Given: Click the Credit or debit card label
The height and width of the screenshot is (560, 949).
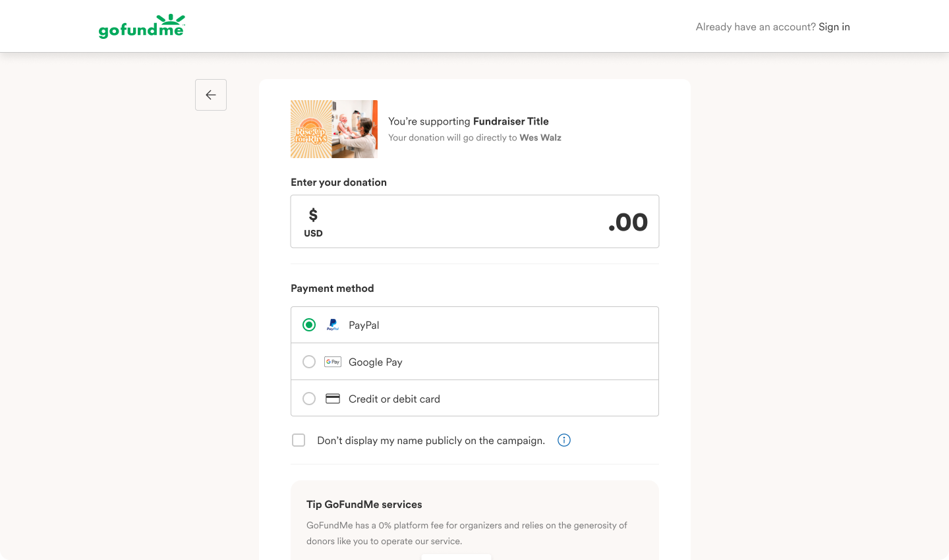Looking at the screenshot, I should tap(394, 399).
